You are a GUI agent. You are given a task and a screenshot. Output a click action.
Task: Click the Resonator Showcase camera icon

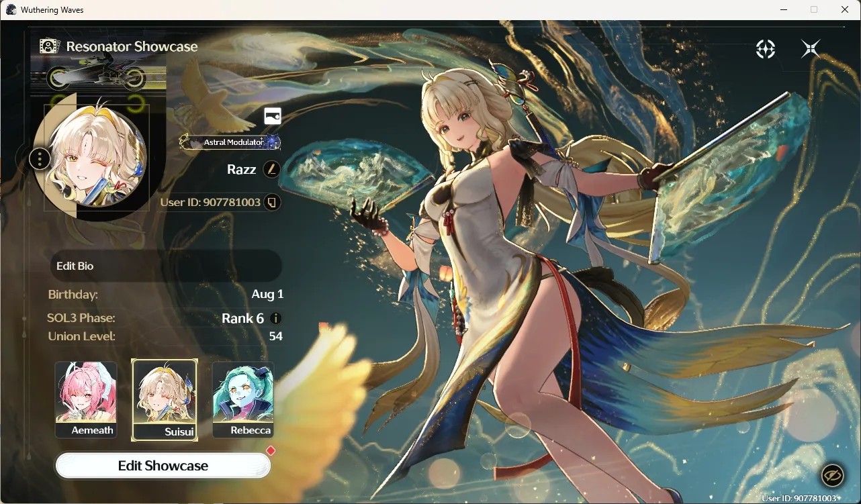click(49, 46)
